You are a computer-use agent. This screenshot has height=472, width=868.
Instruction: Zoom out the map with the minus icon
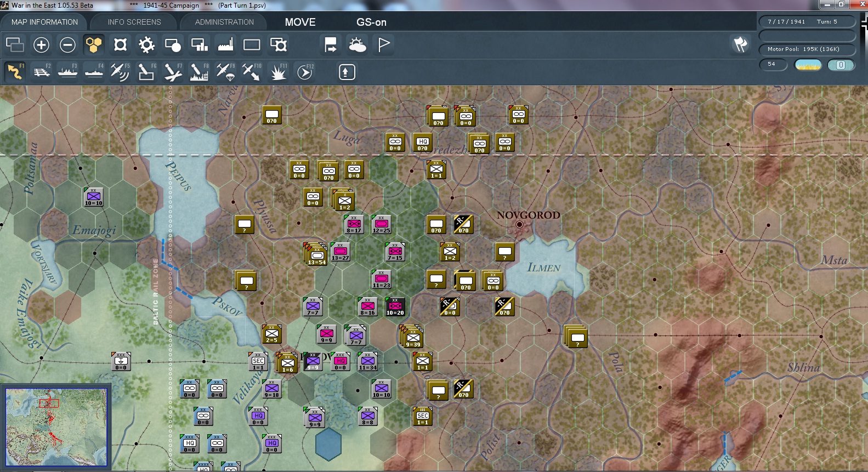pyautogui.click(x=67, y=44)
